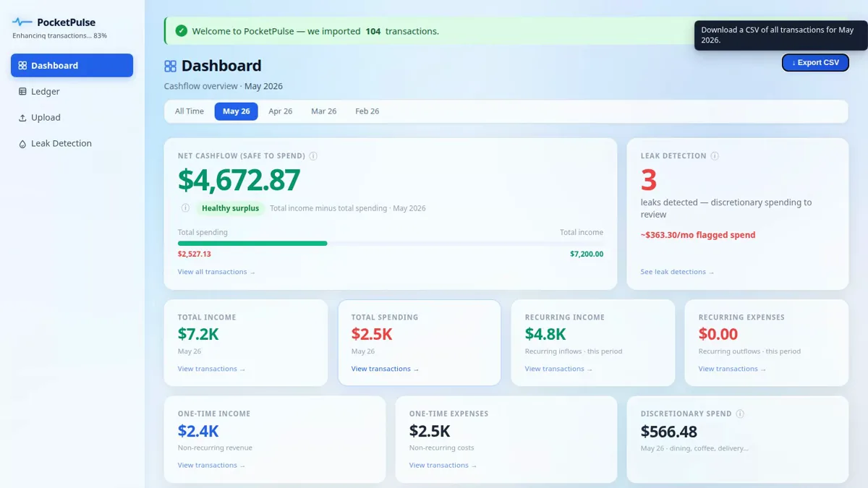Click the One-Time Expenses $2.5K figure
The image size is (868, 488).
430,432
